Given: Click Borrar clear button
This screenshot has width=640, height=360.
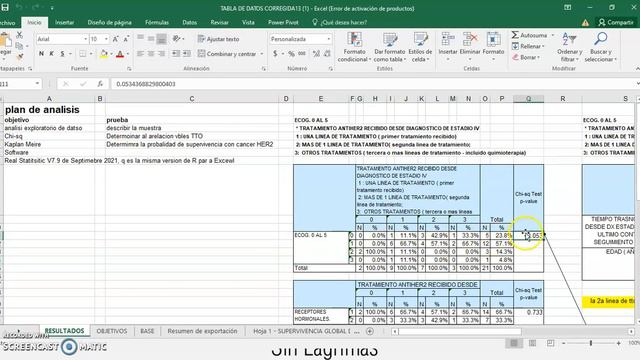Looking at the screenshot, I should point(526,58).
